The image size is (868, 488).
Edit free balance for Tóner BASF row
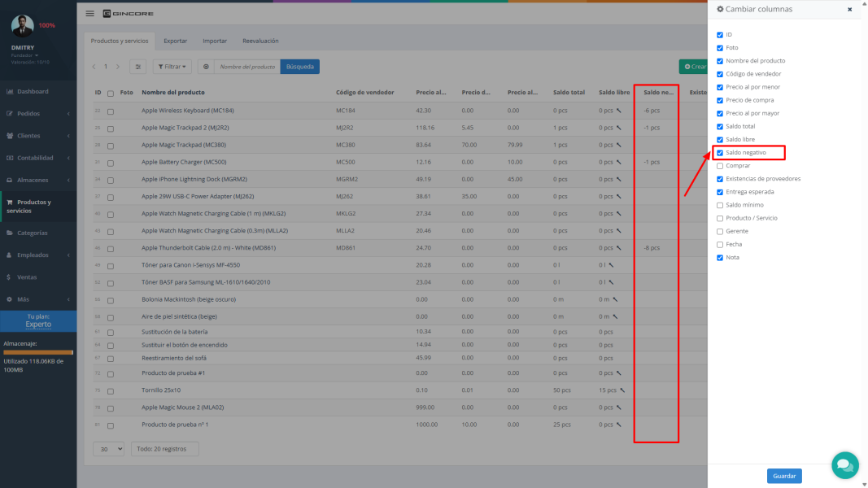point(611,282)
